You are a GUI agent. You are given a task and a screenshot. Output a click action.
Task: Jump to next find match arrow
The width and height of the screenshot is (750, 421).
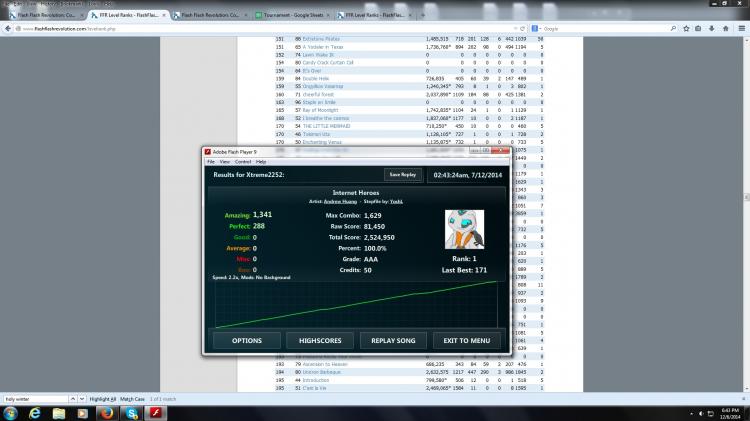tap(82, 399)
